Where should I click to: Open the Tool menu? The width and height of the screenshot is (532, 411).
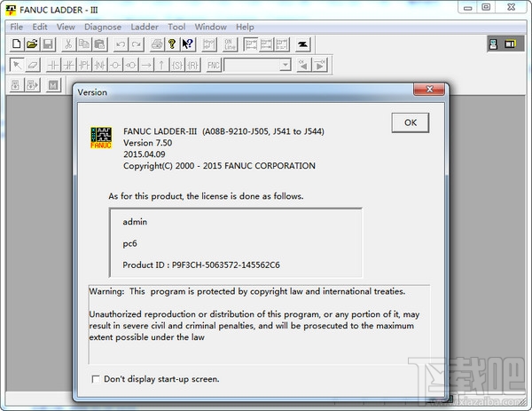pos(176,27)
